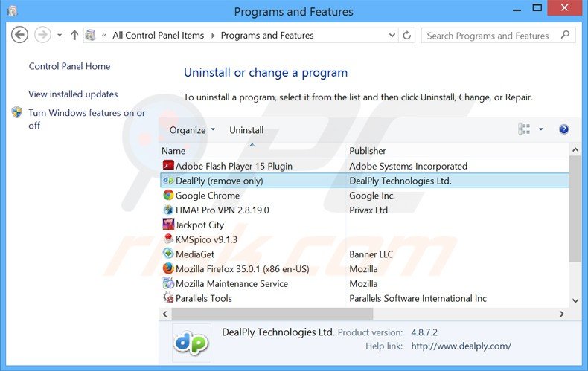Select Mozilla Firefox 35.0.1 entry
This screenshot has width=588, height=371.
tap(242, 269)
